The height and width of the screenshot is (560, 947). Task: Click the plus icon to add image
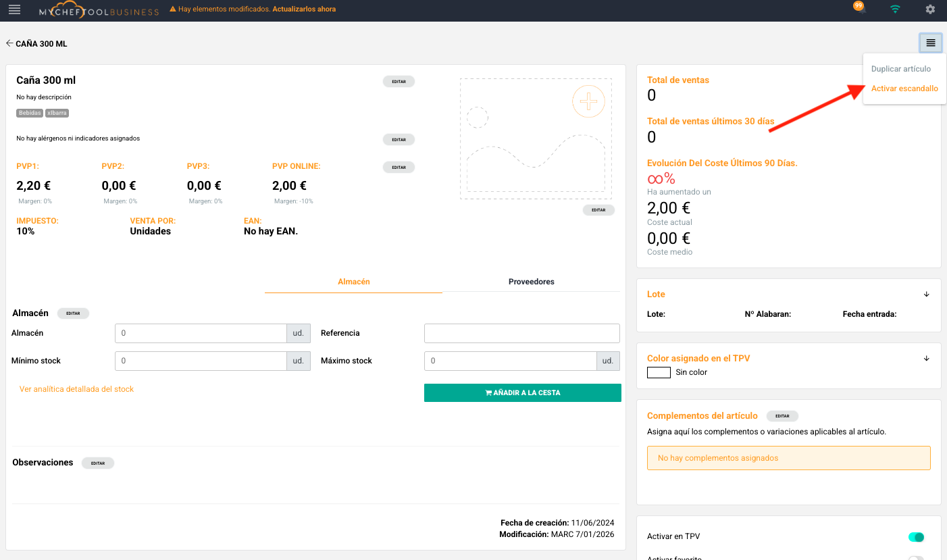tap(588, 102)
